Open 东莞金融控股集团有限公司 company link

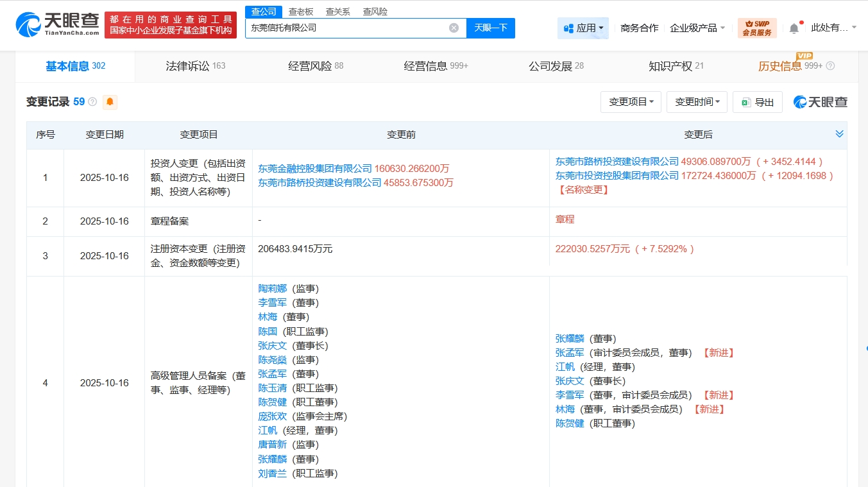tap(315, 169)
